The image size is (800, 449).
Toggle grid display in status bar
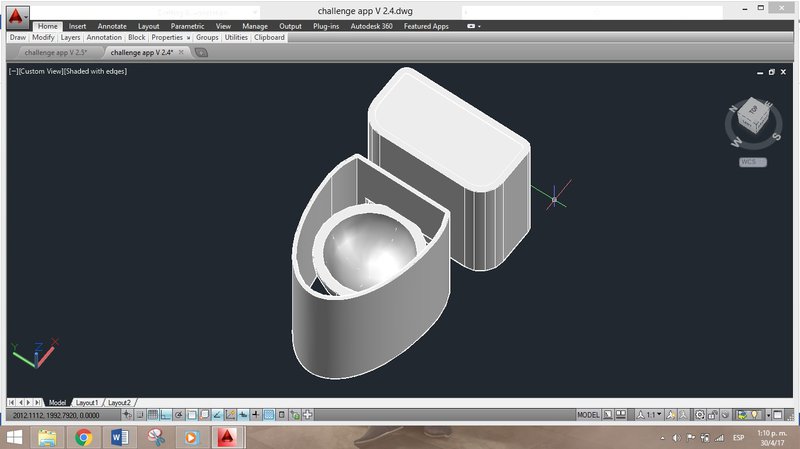tap(152, 415)
